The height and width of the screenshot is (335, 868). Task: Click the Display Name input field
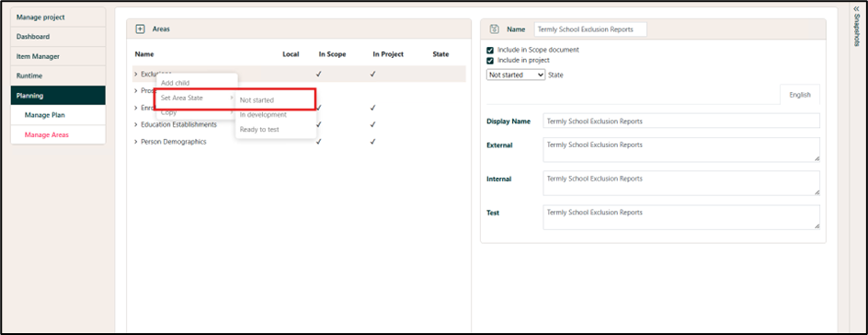(681, 121)
